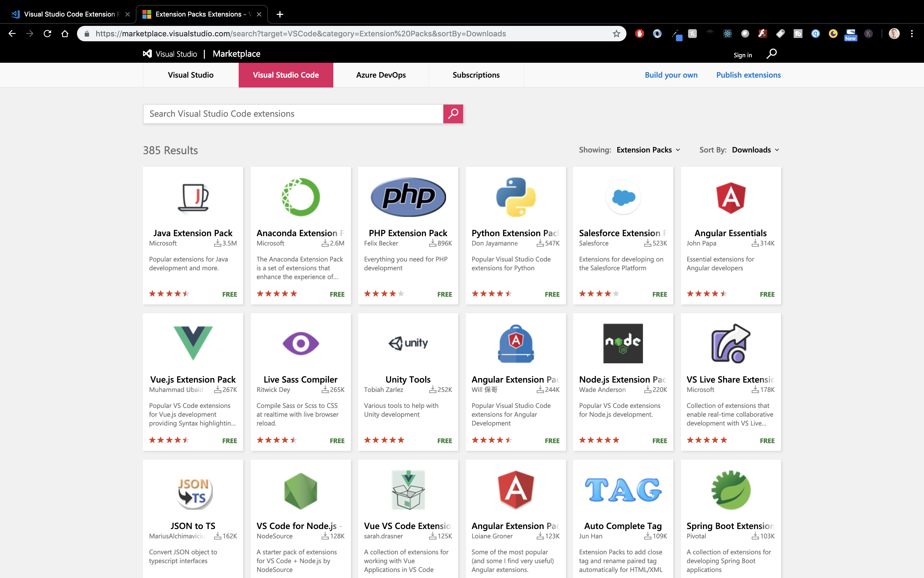This screenshot has width=924, height=578.
Task: Click the browser address bar URL
Action: click(x=301, y=34)
